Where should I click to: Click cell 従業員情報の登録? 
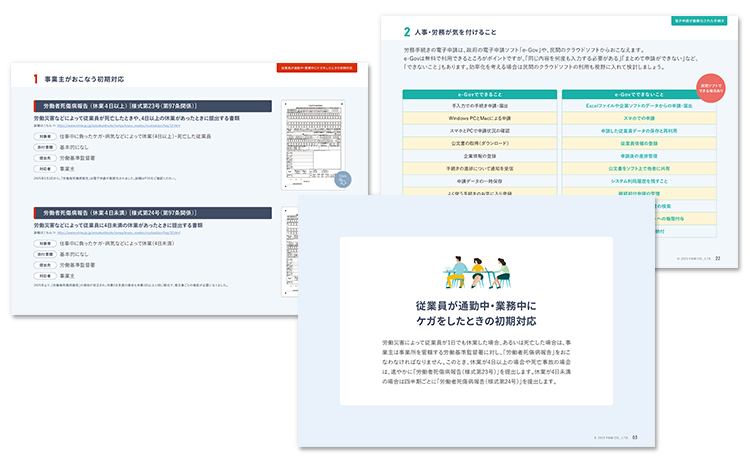click(x=639, y=143)
